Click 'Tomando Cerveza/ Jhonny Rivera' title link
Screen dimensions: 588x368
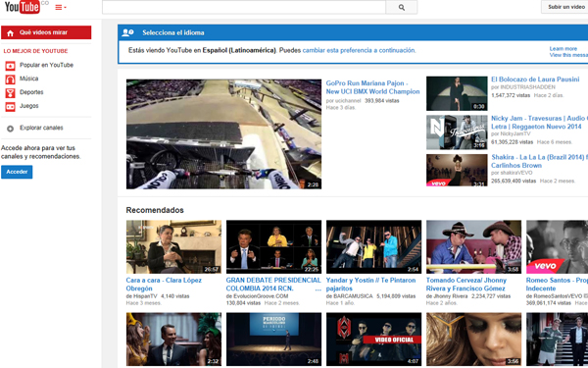pos(466,285)
